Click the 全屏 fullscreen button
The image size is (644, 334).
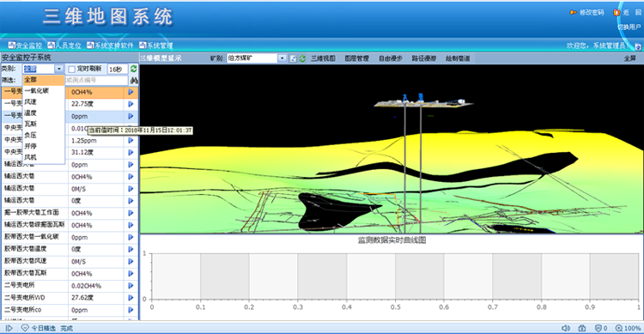630,58
